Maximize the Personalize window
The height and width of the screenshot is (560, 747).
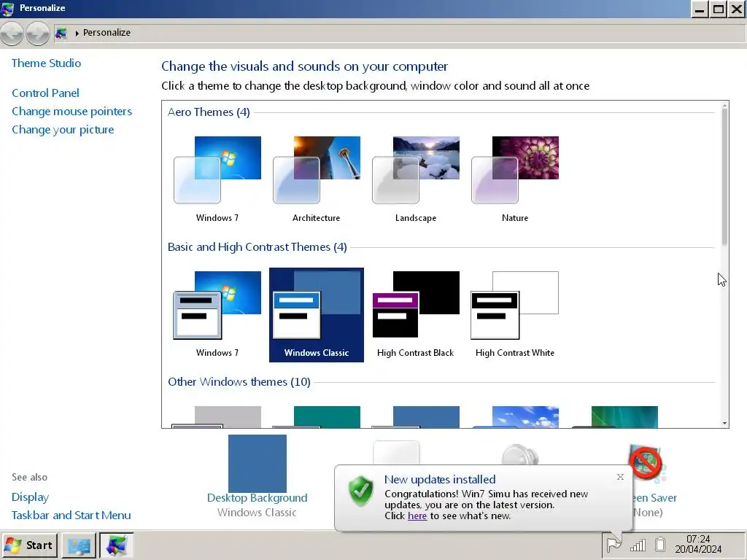719,9
